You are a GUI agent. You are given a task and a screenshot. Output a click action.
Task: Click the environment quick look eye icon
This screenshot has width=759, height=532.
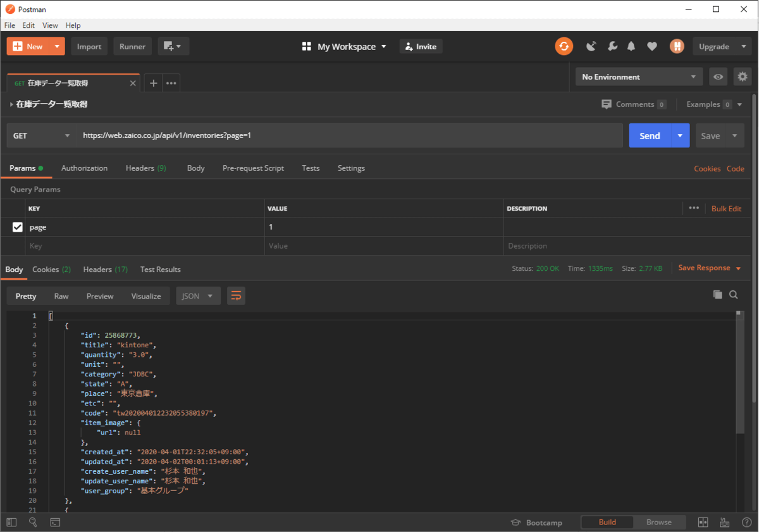(x=718, y=77)
